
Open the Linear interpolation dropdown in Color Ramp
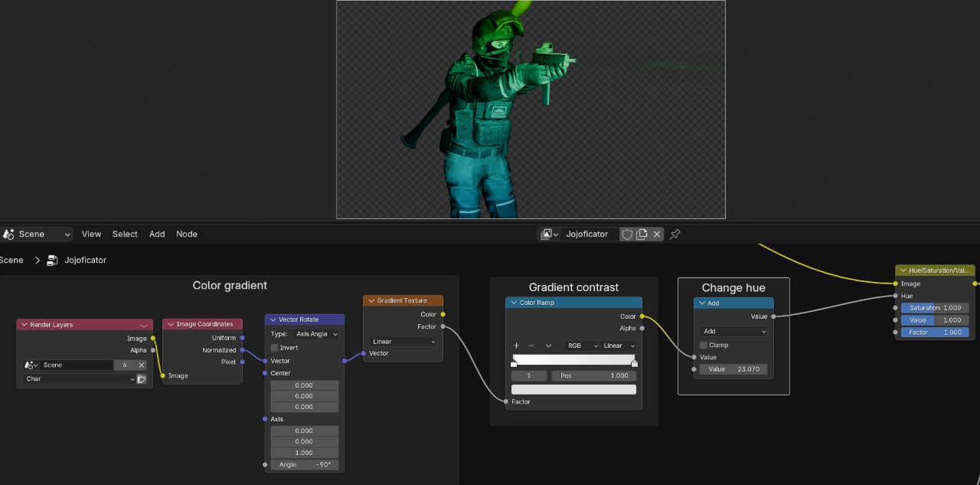pyautogui.click(x=619, y=346)
